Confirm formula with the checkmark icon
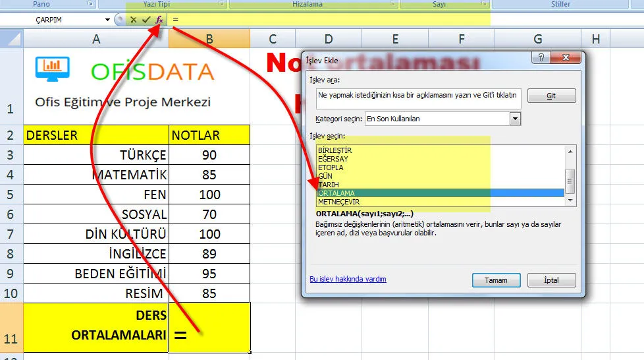Viewport: 644px width, 360px height. point(146,20)
